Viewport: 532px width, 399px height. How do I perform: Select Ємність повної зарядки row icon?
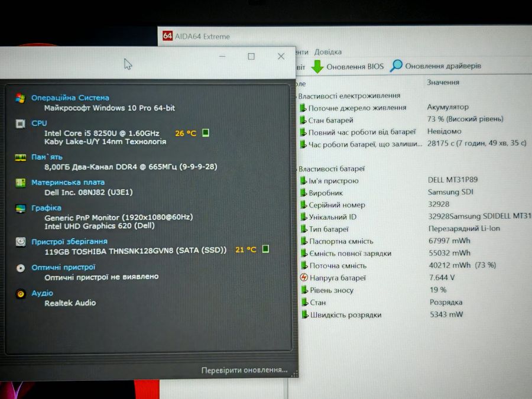coord(304,254)
